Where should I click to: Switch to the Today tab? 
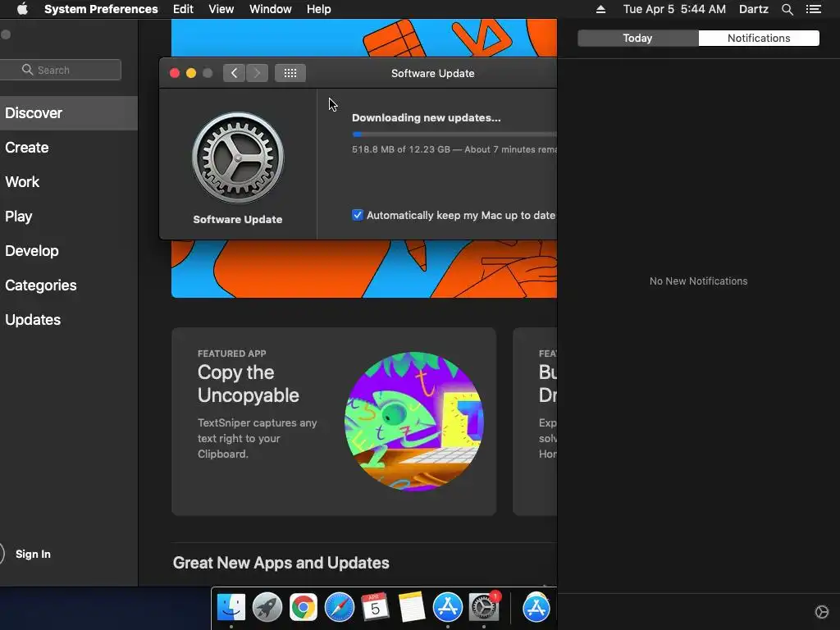point(637,38)
